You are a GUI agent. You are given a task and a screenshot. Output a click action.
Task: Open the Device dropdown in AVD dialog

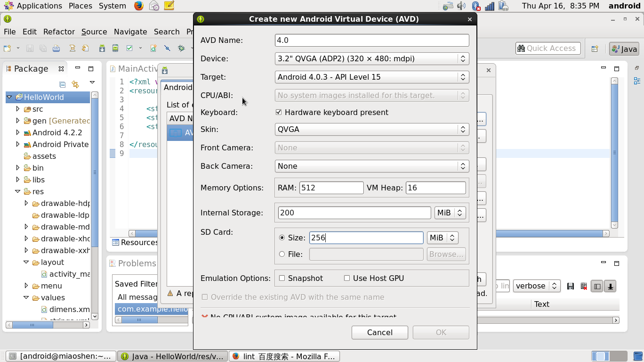tap(372, 58)
